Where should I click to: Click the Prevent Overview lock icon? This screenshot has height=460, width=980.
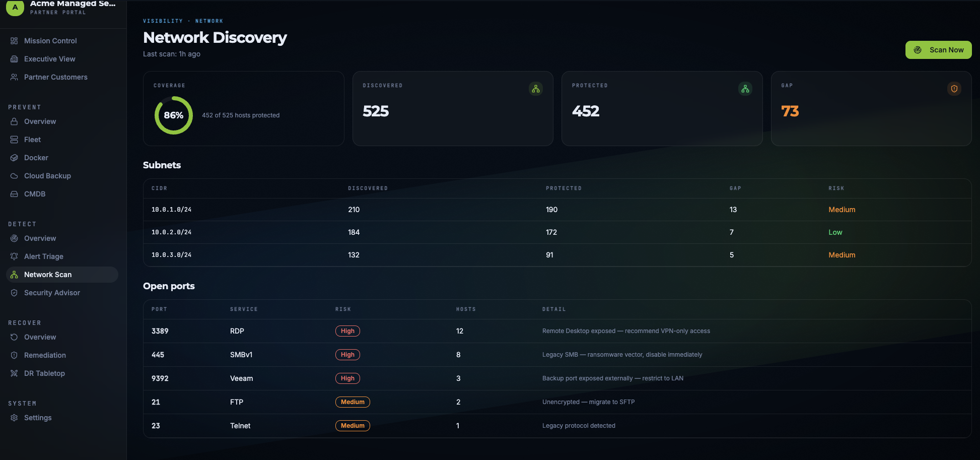click(14, 121)
